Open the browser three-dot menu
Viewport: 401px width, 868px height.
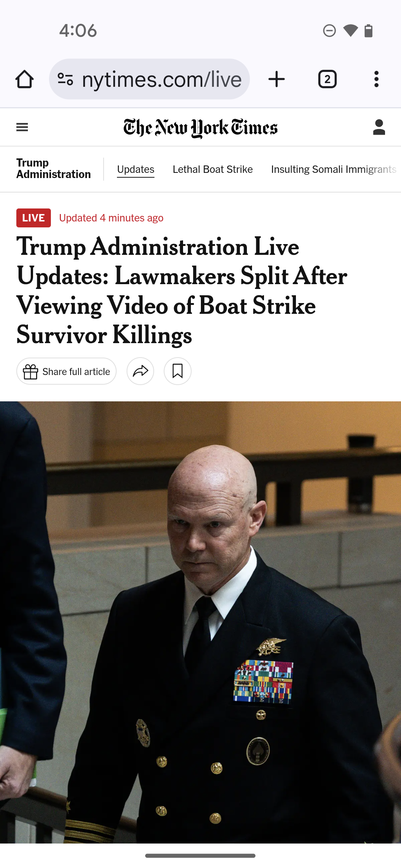click(376, 79)
